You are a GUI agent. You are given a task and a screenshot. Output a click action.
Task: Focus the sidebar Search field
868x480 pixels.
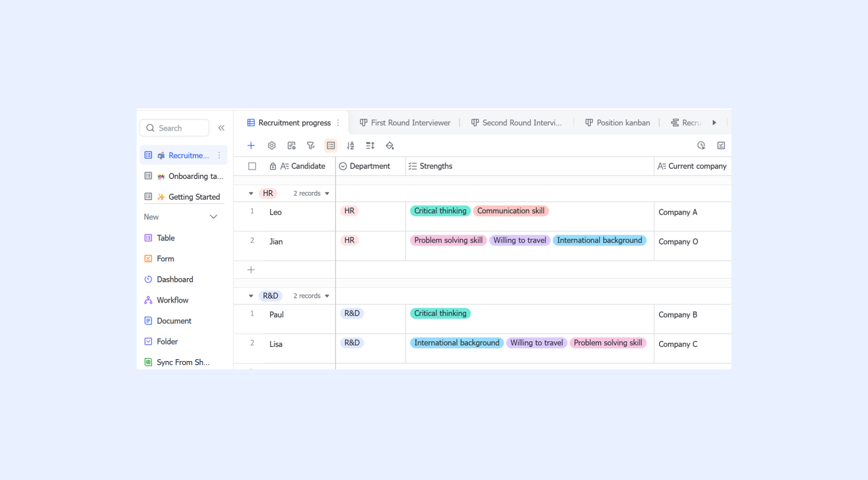click(x=174, y=128)
